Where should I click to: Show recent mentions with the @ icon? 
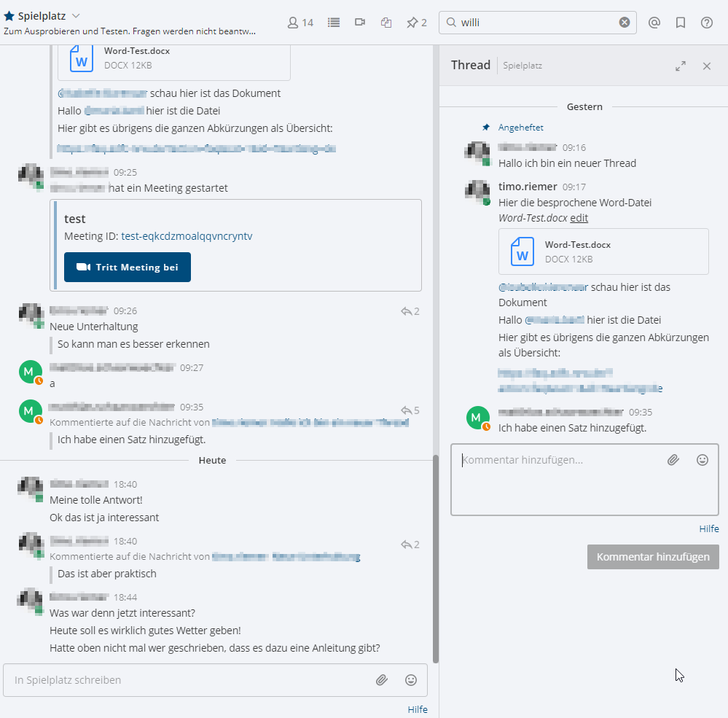[654, 23]
